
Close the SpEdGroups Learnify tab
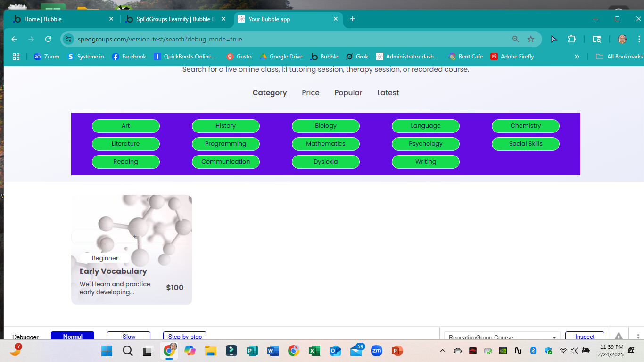pyautogui.click(x=223, y=19)
